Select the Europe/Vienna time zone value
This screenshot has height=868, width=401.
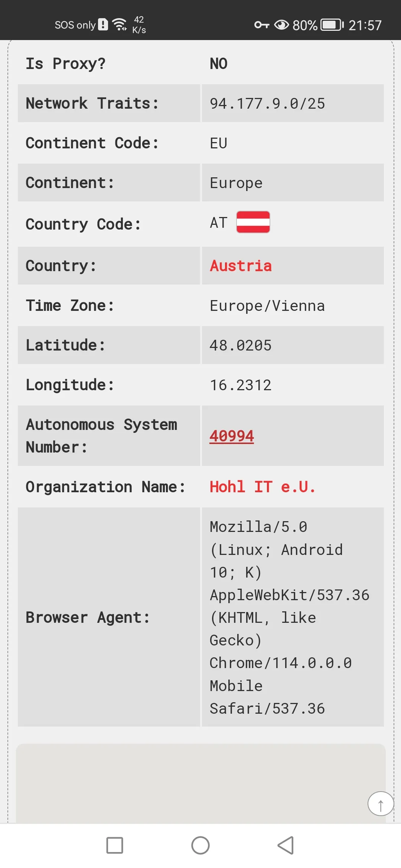point(267,306)
